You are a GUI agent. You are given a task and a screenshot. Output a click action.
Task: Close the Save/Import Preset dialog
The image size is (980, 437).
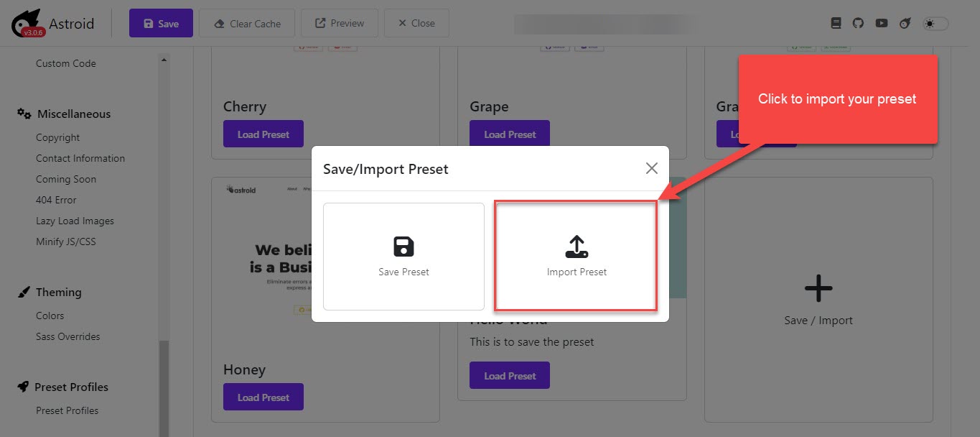[651, 168]
